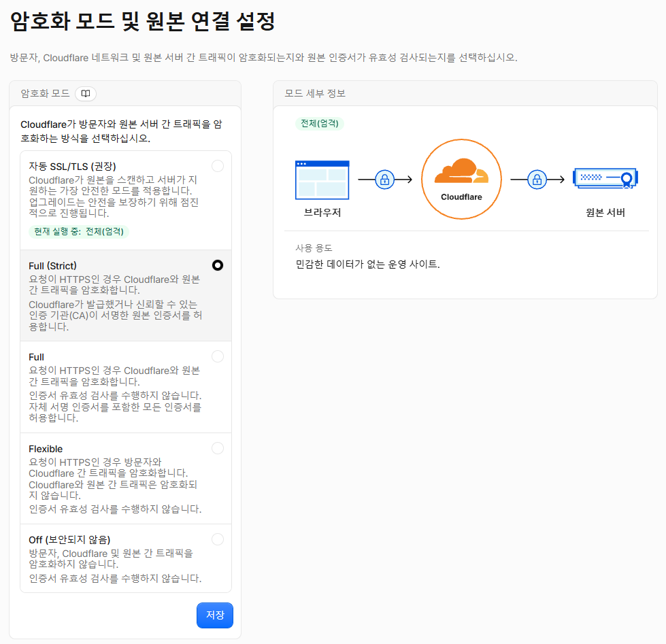
Task: Select the Full (Strict) radio button
Action: 218,265
